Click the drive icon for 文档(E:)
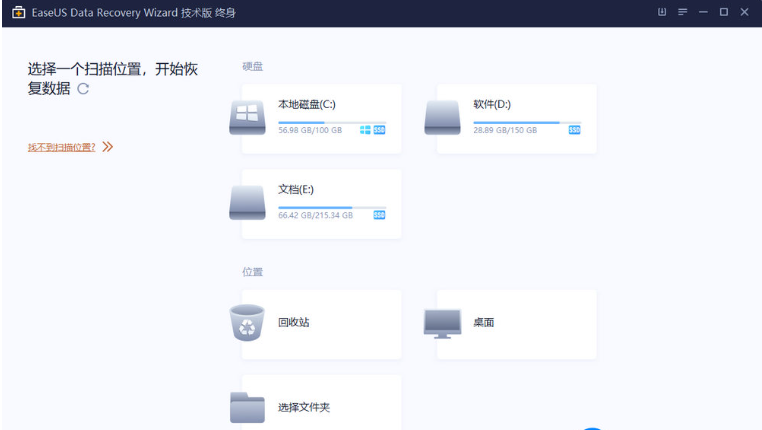 pos(247,203)
